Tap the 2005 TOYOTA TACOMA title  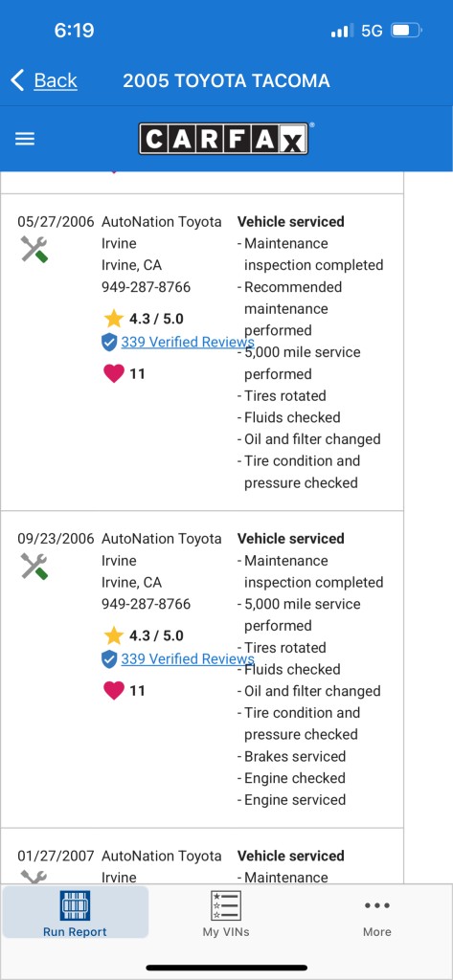click(226, 80)
